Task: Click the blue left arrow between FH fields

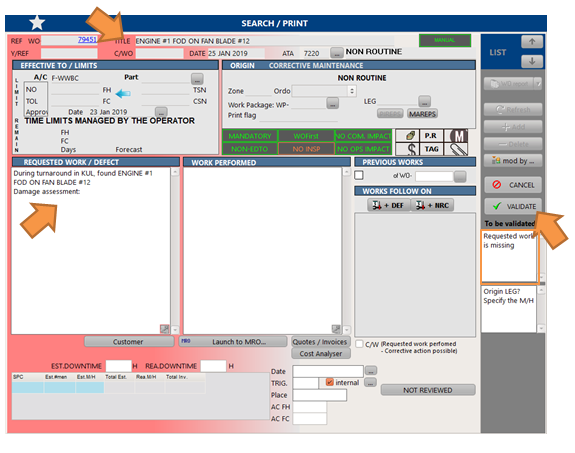Action: (123, 94)
